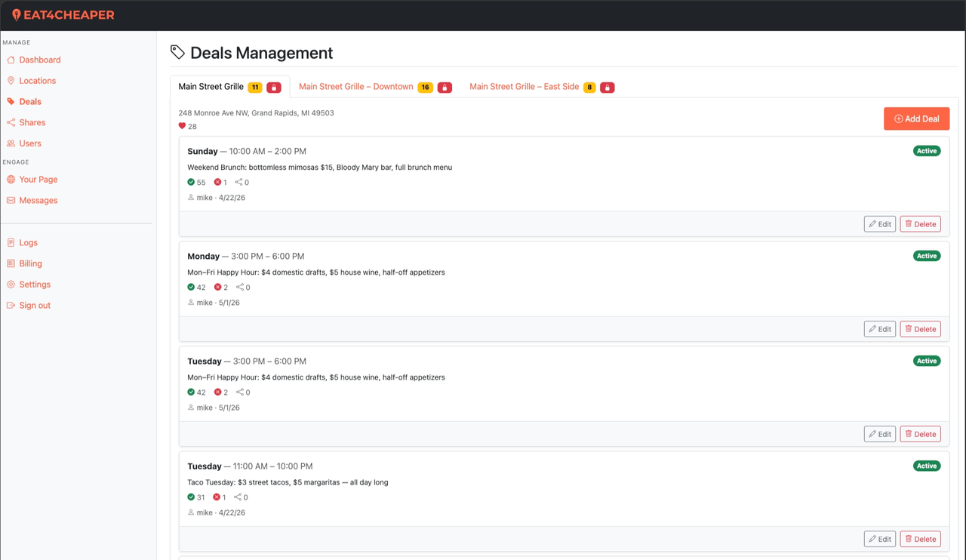
Task: Open Billing in the sidebar
Action: coord(30,263)
